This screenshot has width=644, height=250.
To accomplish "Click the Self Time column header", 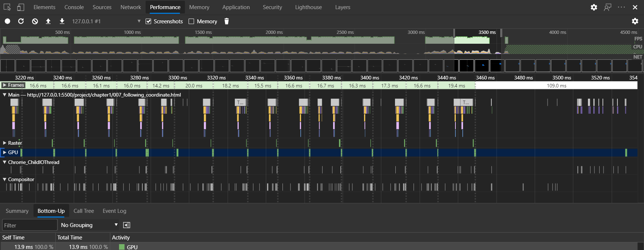I will click(13, 238).
